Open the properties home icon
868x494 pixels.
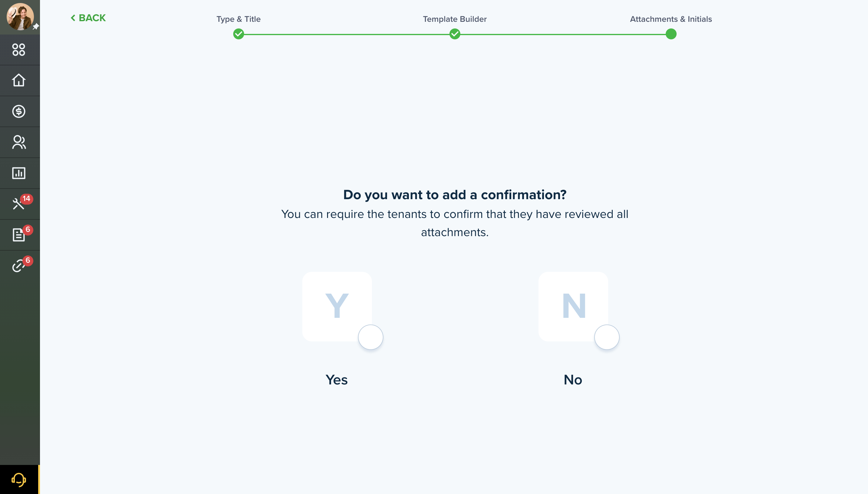click(x=19, y=81)
